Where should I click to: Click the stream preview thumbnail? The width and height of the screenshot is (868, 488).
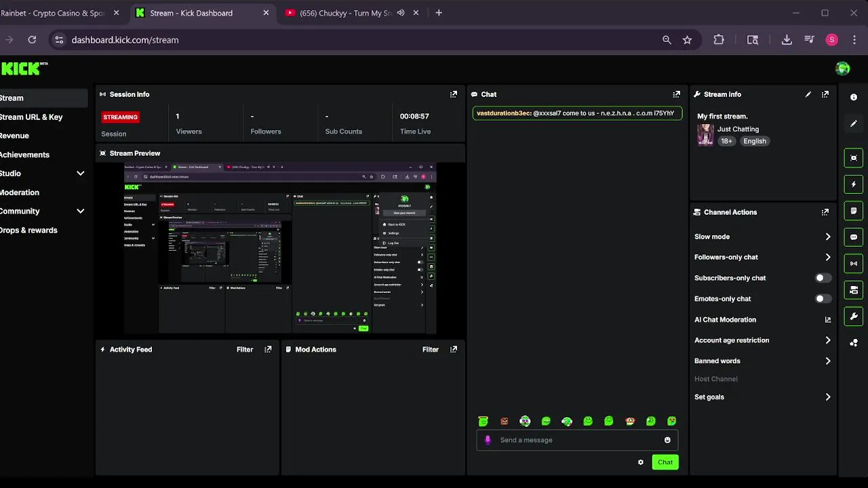tap(280, 248)
